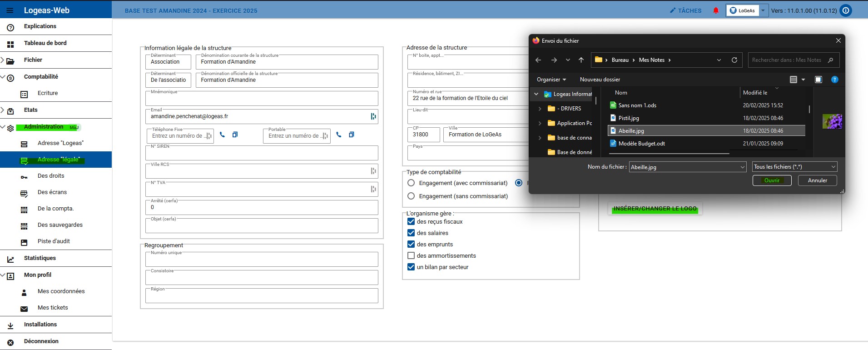Viewport: 868px width, 350px height.
Task: Click the red notification bell icon
Action: 716,10
